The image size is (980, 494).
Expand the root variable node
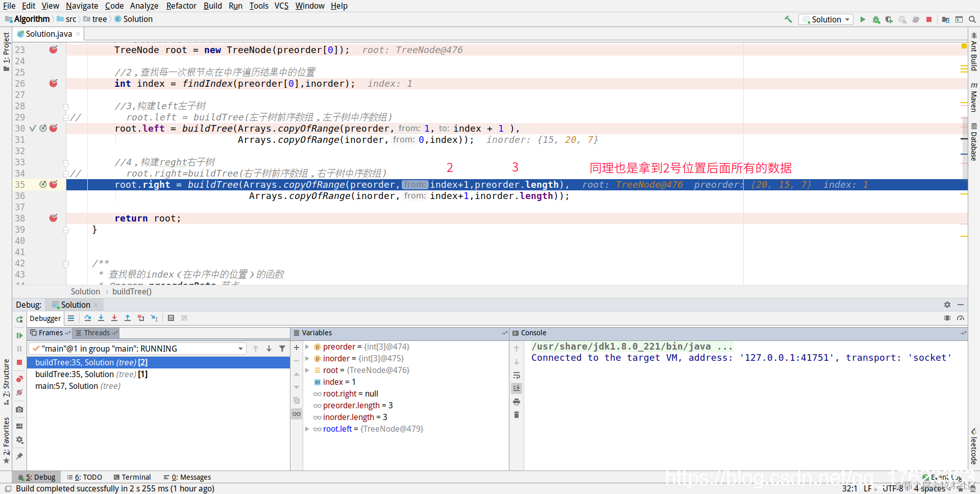click(307, 370)
